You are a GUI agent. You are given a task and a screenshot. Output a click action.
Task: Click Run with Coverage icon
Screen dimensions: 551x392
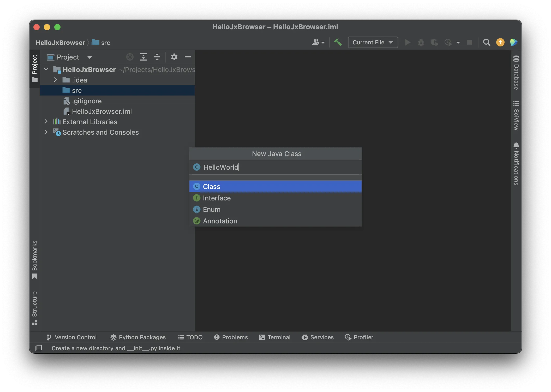coord(434,42)
